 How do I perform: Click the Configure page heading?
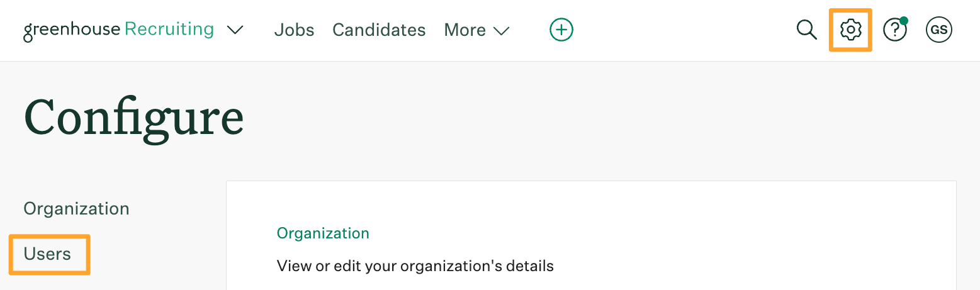pos(133,118)
